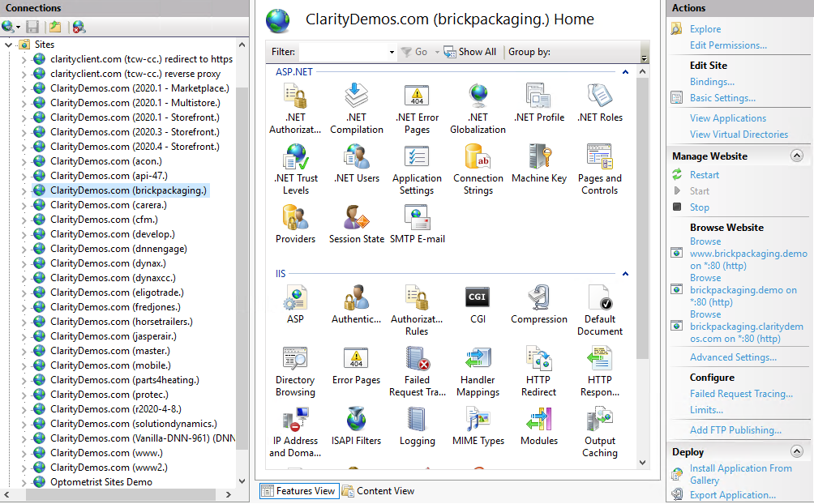Open MIME Types feature
The image size is (814, 504).
[x=478, y=427]
